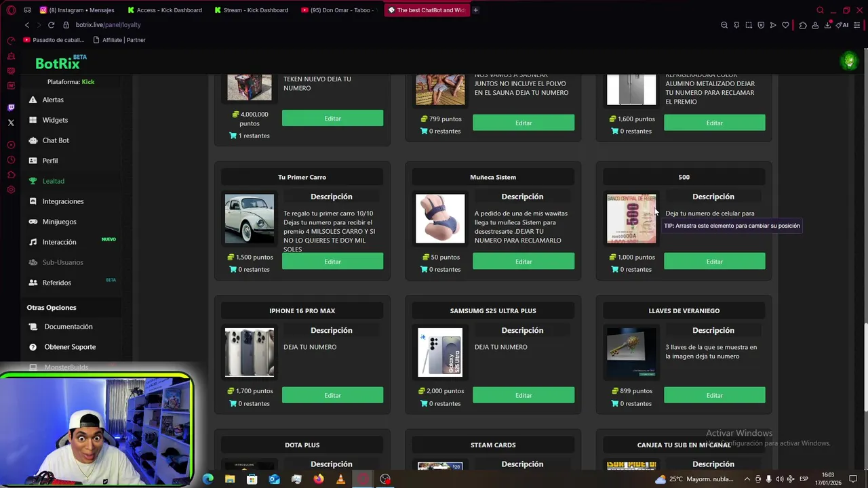Image resolution: width=868 pixels, height=488 pixels.
Task: Click the Samsung Galaxy S25 Ultra image
Action: (440, 352)
